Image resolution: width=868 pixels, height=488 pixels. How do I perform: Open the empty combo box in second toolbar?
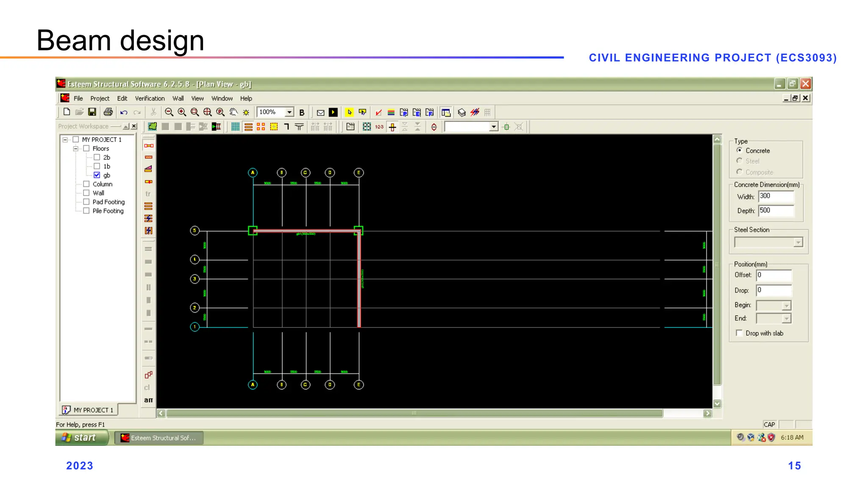[x=494, y=127]
